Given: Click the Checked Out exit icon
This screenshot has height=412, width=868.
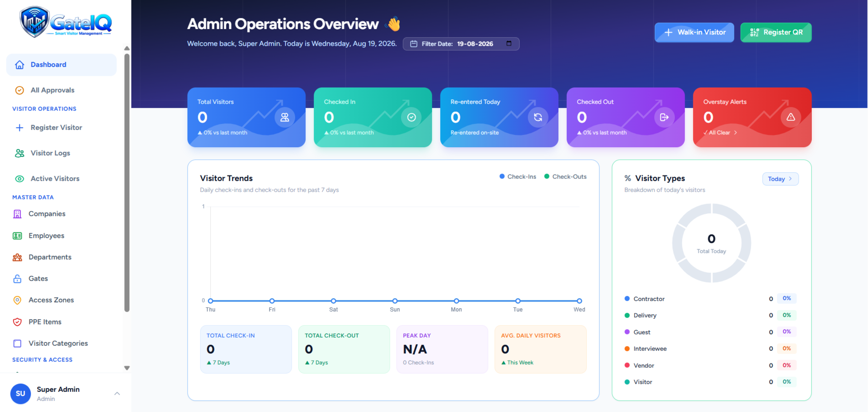Looking at the screenshot, I should tap(664, 117).
